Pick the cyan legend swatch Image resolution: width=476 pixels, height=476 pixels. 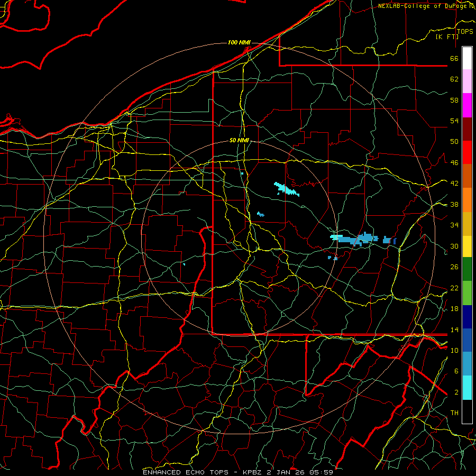(467, 388)
